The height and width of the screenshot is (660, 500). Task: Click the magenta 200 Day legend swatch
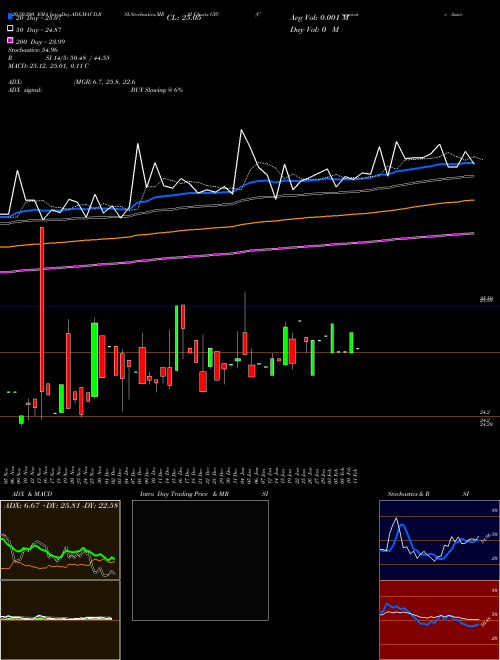coord(10,41)
